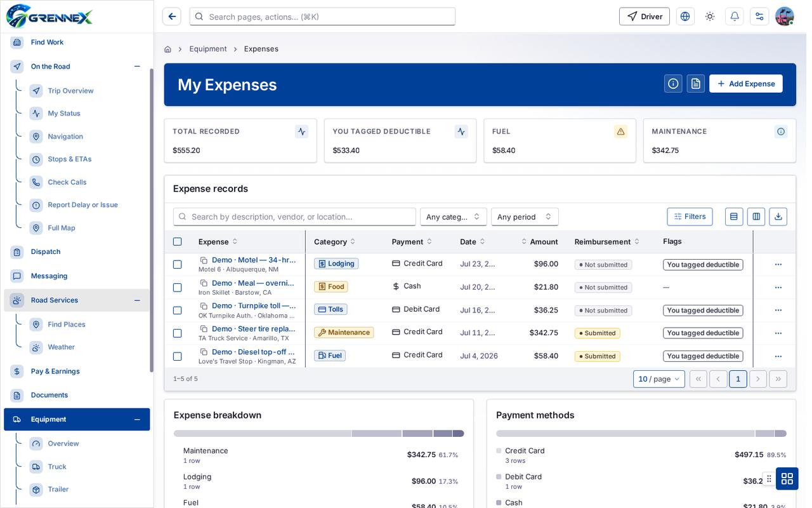
Task: Click the Total Recorded activity icon
Action: (x=301, y=131)
